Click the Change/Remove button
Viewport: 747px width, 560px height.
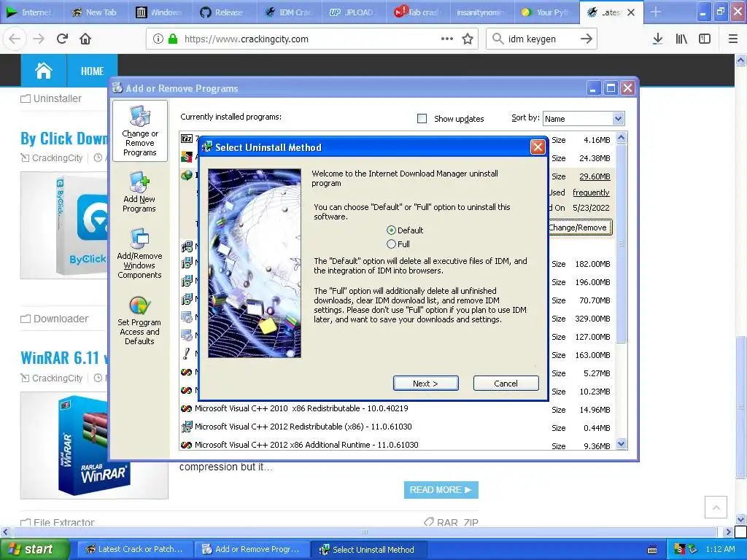point(578,227)
